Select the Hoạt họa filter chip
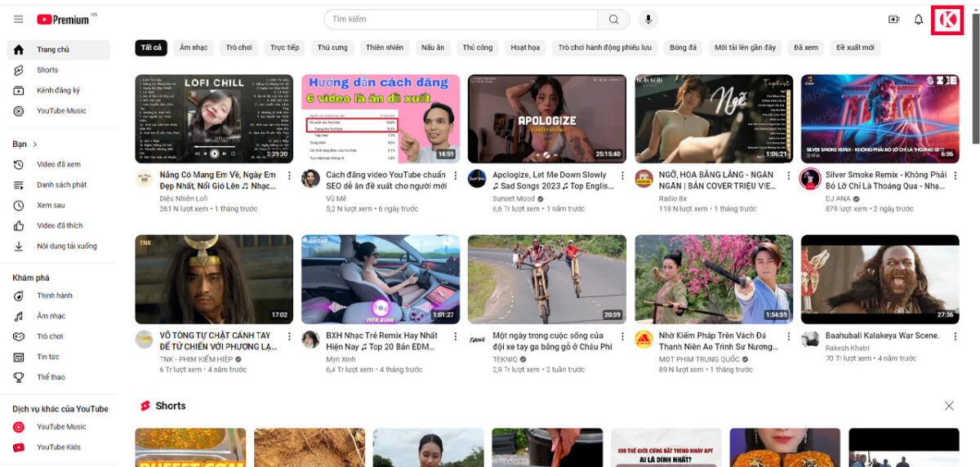The height and width of the screenshot is (467, 980). tap(525, 48)
